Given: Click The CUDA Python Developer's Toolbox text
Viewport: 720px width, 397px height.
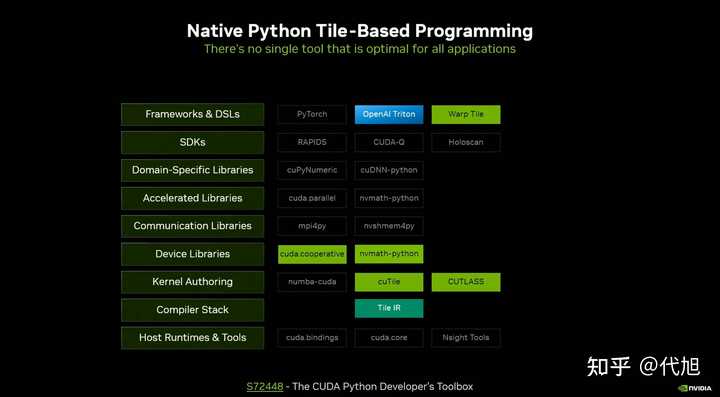Looking at the screenshot, I should pos(382,386).
